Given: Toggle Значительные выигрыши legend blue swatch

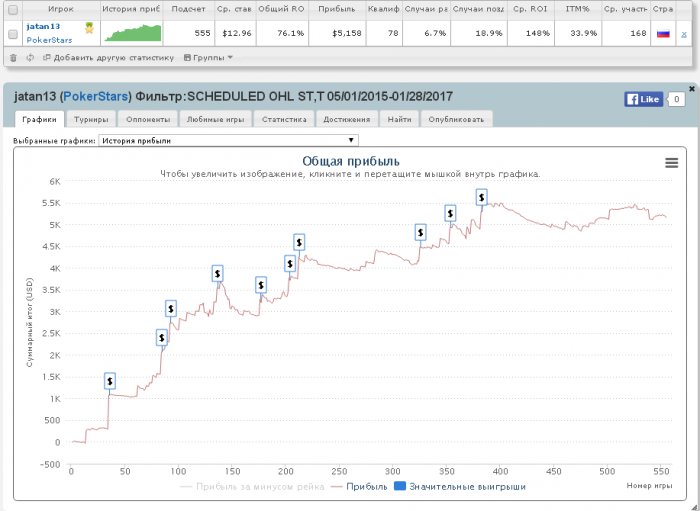Looking at the screenshot, I should click(x=400, y=486).
